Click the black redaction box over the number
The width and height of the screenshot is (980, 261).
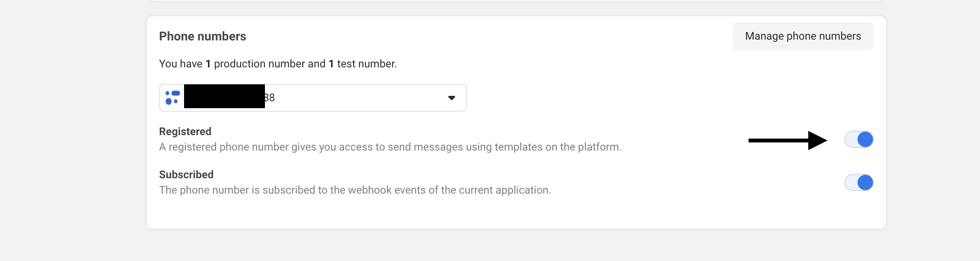224,96
